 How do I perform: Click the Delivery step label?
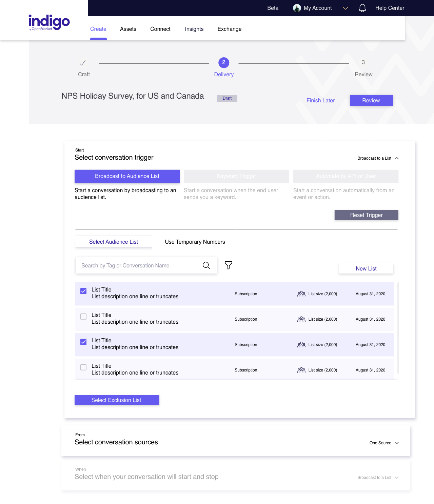tap(224, 75)
